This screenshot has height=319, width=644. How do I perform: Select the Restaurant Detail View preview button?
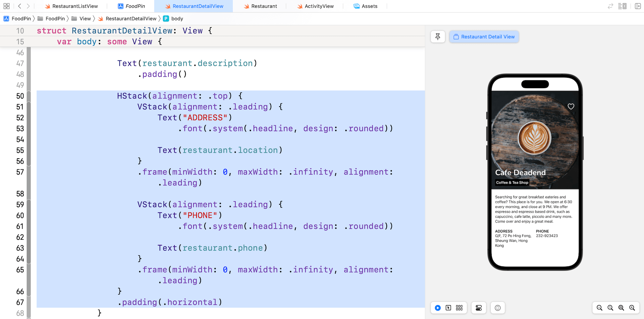(484, 37)
